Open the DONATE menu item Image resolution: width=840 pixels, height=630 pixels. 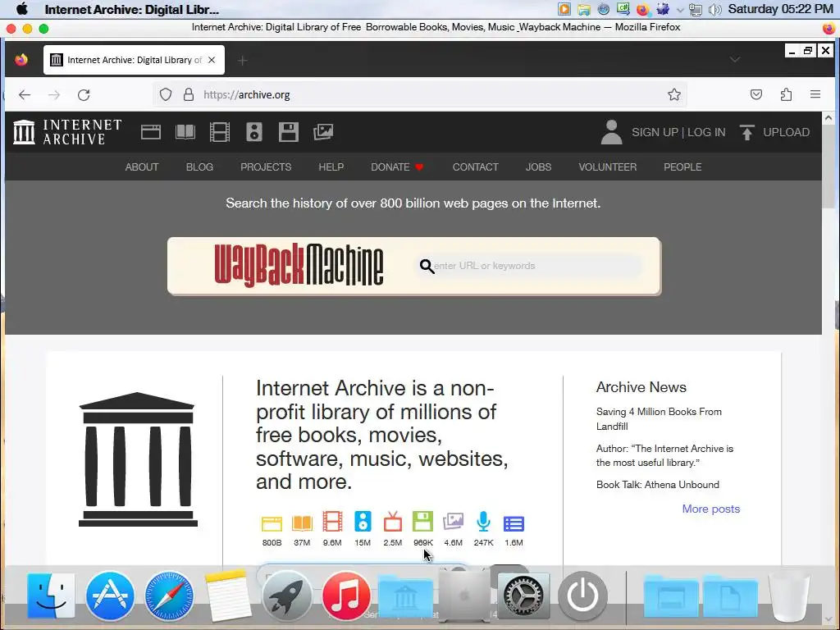click(x=398, y=167)
